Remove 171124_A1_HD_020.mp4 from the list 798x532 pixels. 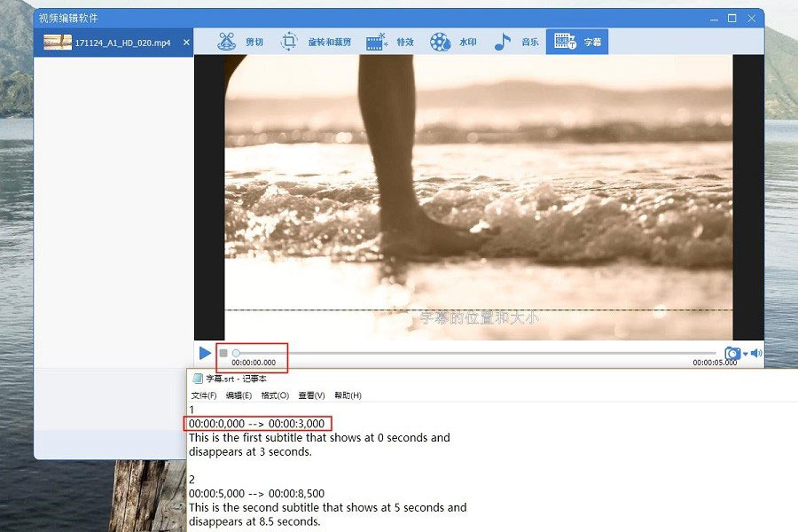tap(186, 42)
